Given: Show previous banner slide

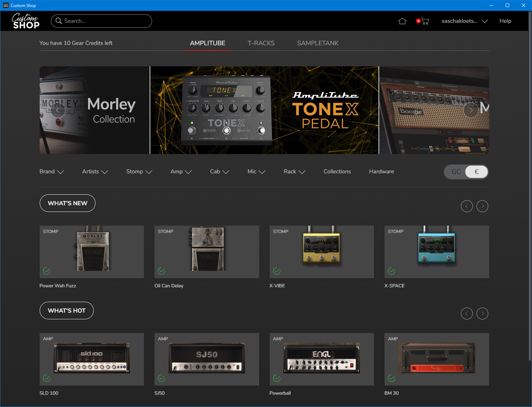Looking at the screenshot, I should click(x=58, y=110).
